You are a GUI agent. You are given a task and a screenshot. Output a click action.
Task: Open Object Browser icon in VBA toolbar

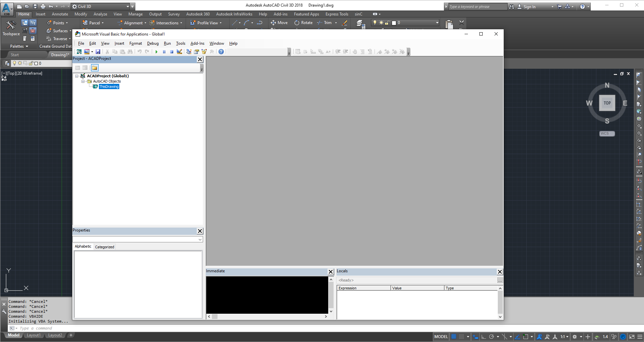click(204, 52)
